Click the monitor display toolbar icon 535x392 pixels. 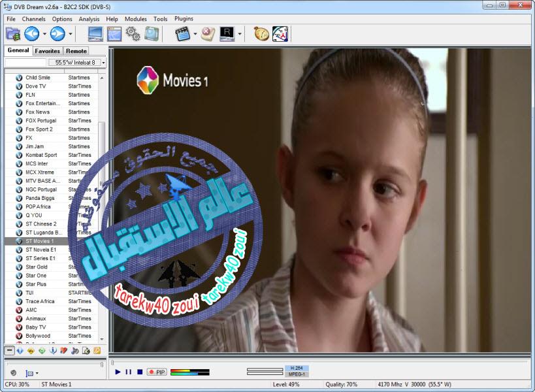click(95, 34)
